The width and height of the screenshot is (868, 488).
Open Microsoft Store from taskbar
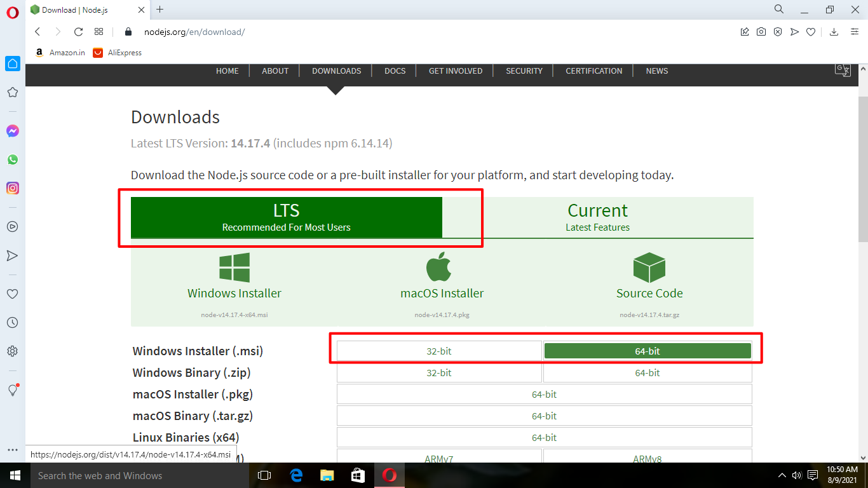coord(358,475)
